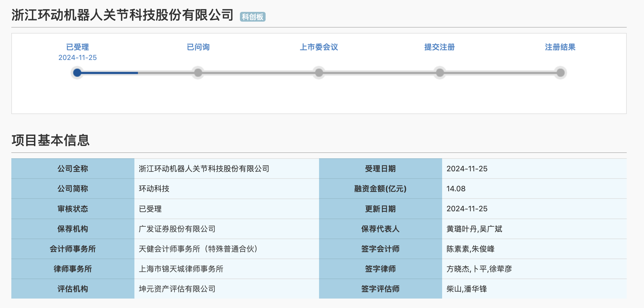Click company short name 环动科技

coord(154,189)
